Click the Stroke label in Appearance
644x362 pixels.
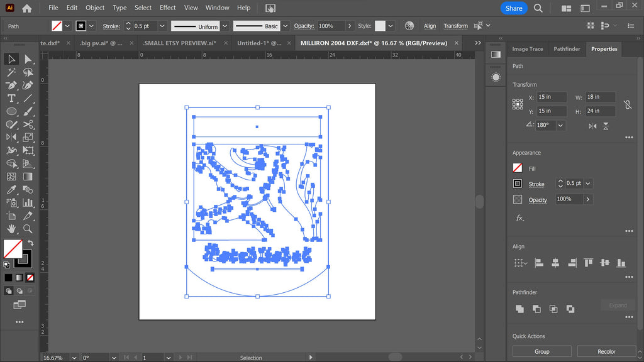tap(536, 184)
